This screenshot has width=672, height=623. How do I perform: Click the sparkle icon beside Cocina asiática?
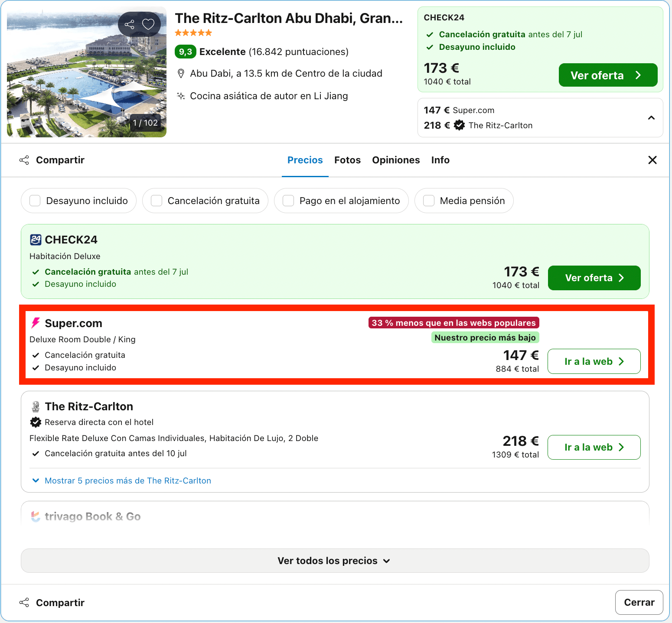tap(181, 96)
